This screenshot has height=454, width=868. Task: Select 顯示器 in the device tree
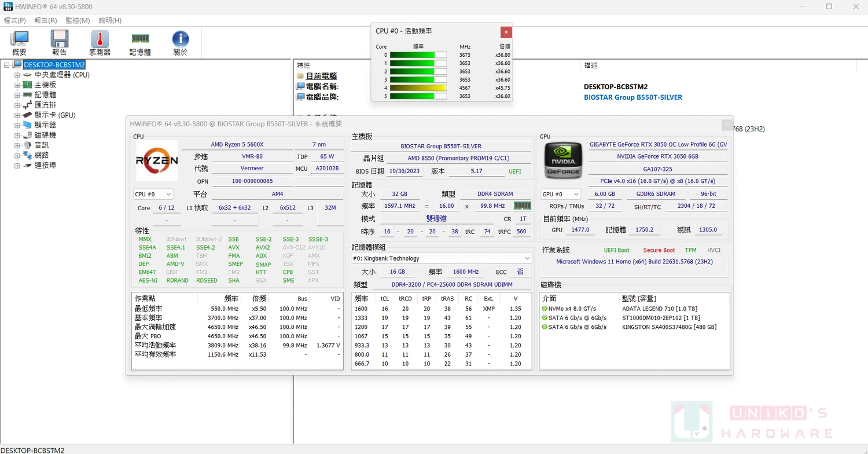pyautogui.click(x=45, y=125)
